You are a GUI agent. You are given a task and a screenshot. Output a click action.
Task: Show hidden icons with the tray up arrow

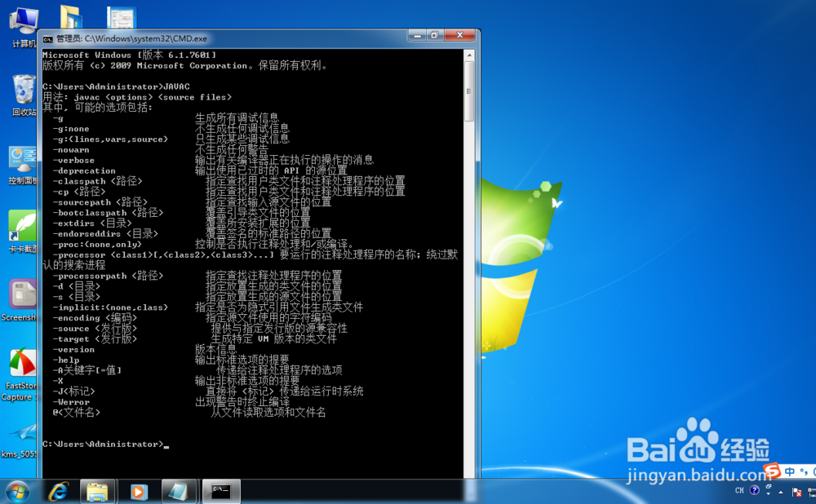pyautogui.click(x=780, y=493)
